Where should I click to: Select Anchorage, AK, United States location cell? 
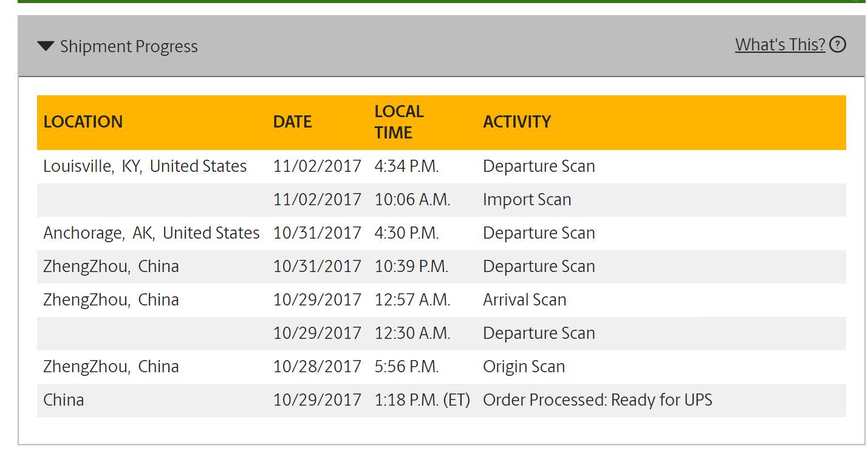(151, 233)
